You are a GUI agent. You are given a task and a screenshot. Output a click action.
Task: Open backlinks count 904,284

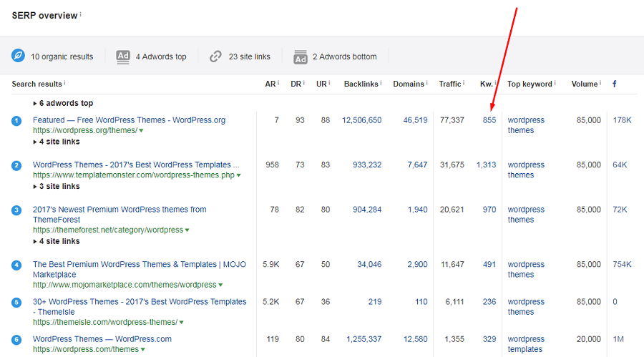pos(367,209)
